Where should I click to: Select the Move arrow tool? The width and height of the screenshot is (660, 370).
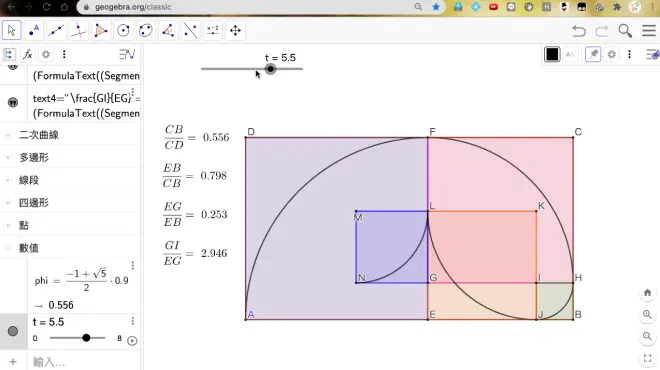[x=11, y=31]
